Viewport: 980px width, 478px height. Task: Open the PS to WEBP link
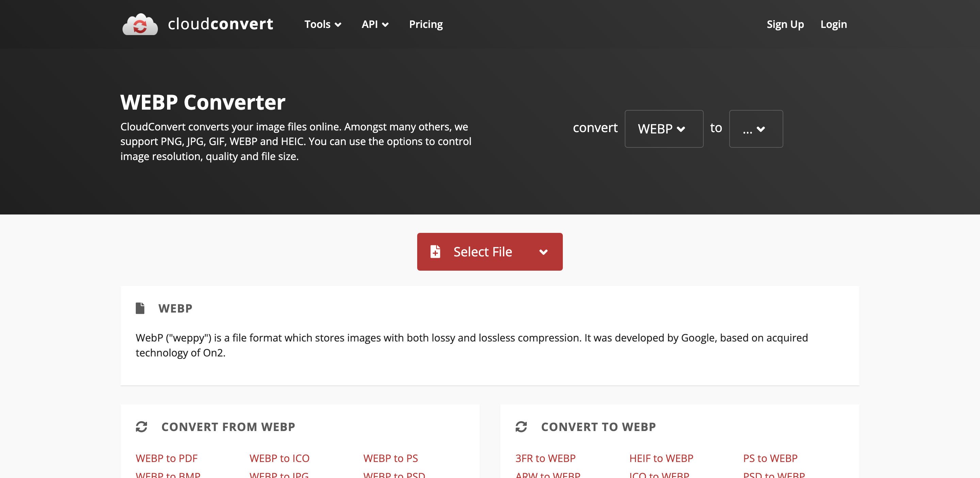coord(770,458)
